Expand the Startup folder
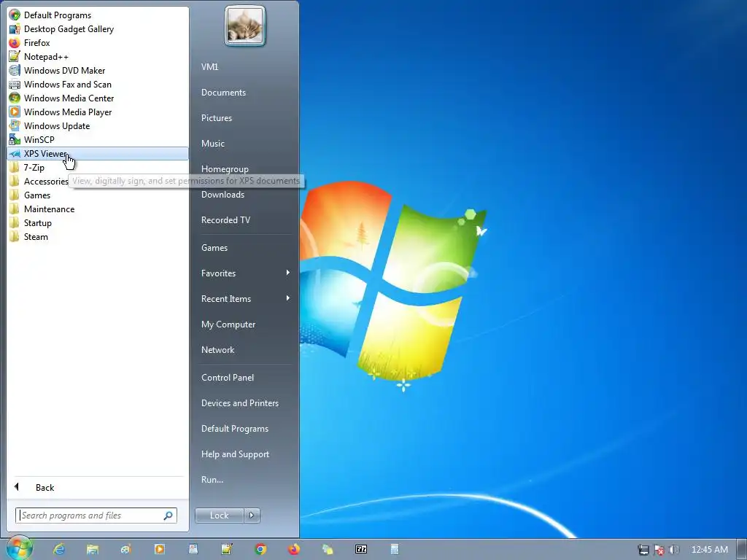Screen dimensions: 747x560 [x=98, y=222]
